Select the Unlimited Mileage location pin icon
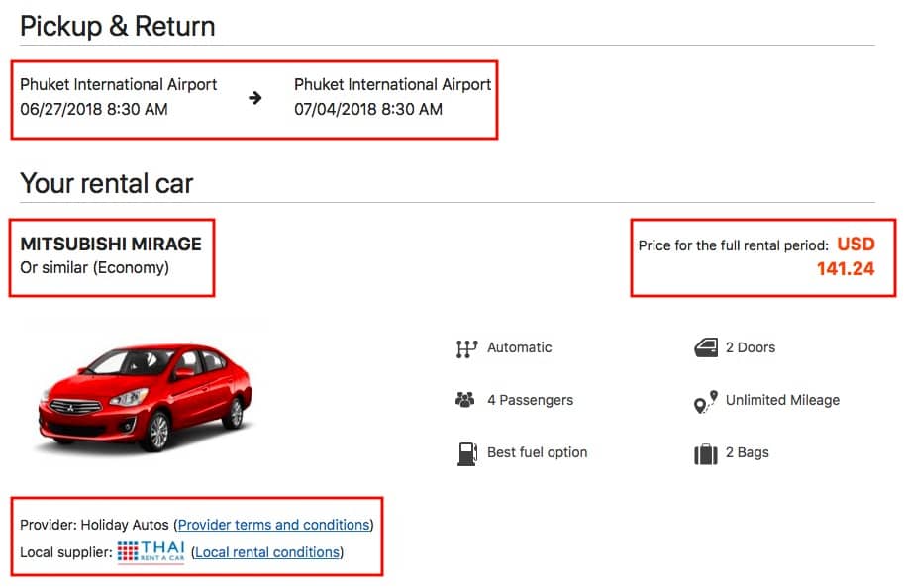 [706, 400]
